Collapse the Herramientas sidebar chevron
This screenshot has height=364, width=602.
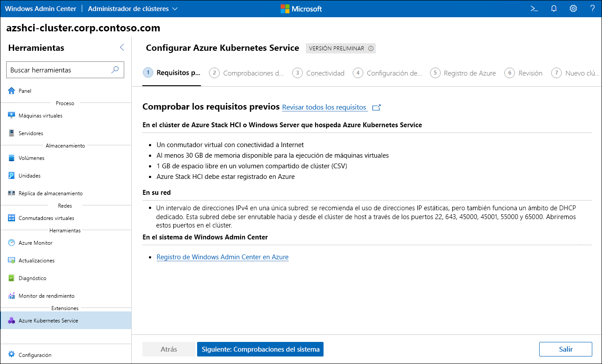pos(122,48)
